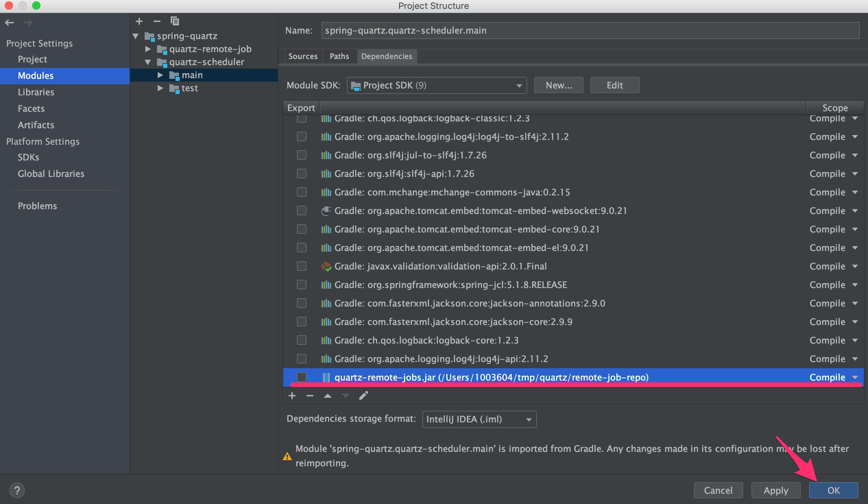Click the Sources tab
This screenshot has height=504, width=868.
(x=302, y=56)
